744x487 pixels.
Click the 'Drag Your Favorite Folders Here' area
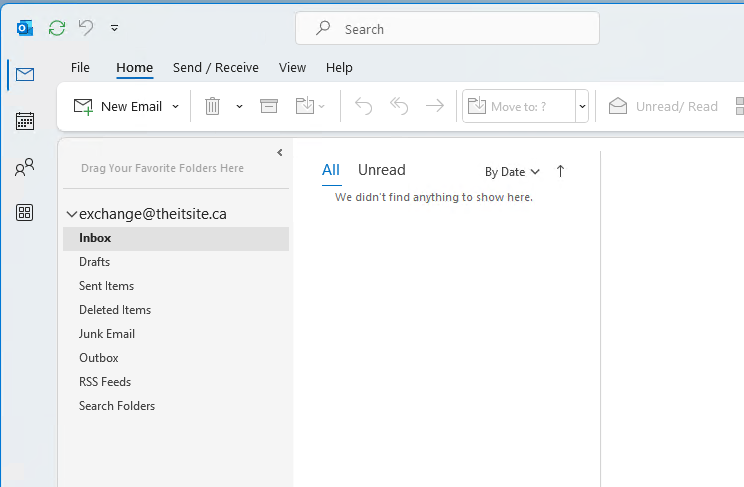[162, 168]
